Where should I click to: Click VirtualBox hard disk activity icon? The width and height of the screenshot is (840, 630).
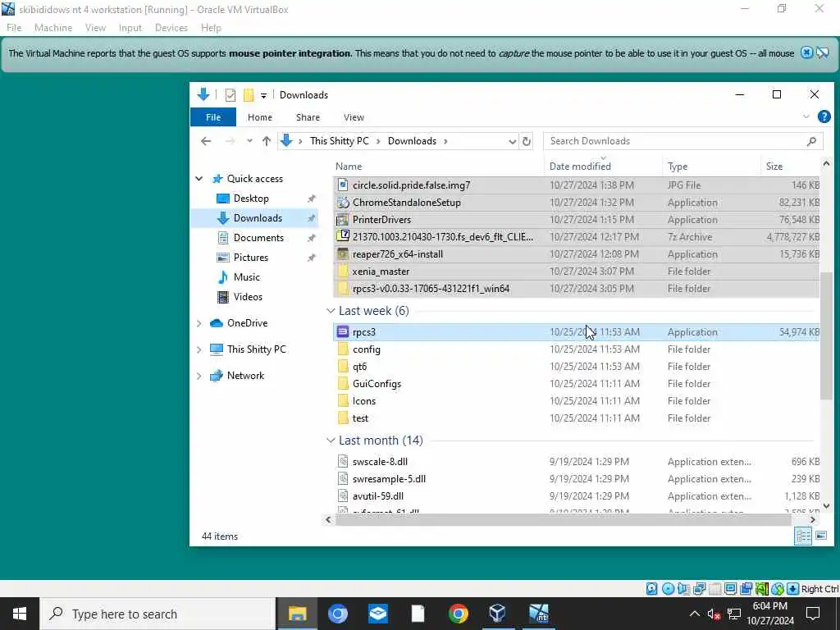coord(652,589)
